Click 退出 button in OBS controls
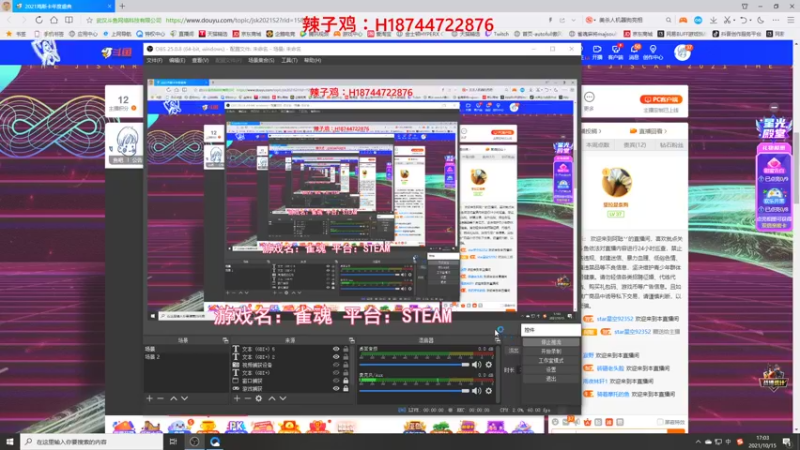 (551, 379)
